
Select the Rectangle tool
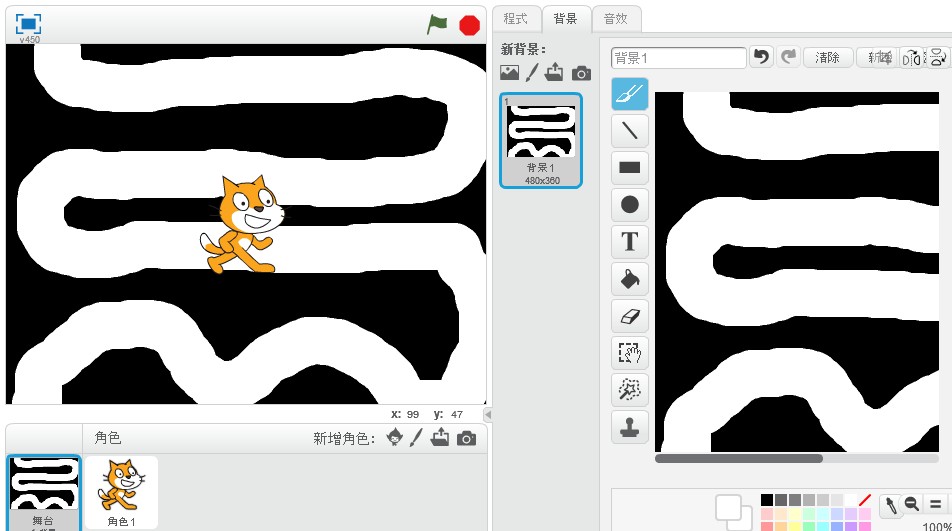[630, 167]
